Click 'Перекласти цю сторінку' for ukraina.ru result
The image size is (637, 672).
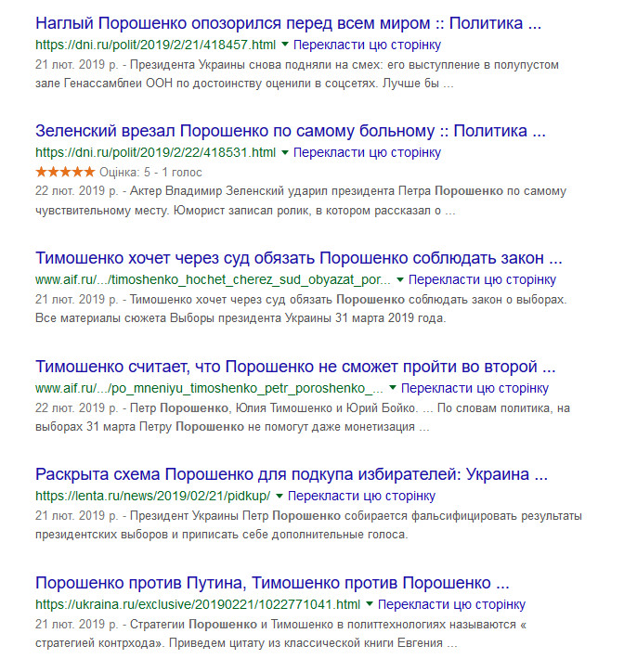pyautogui.click(x=451, y=605)
